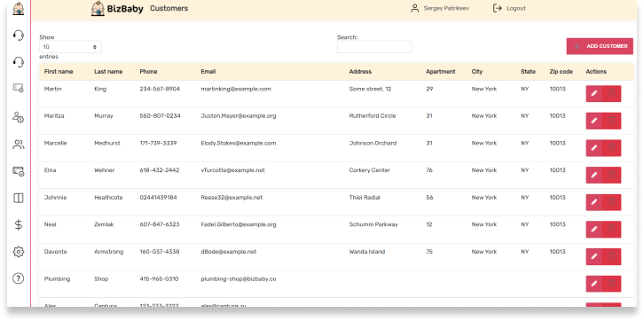Viewport: 644px width, 321px height.
Task: Click the Add Customer button
Action: click(600, 46)
